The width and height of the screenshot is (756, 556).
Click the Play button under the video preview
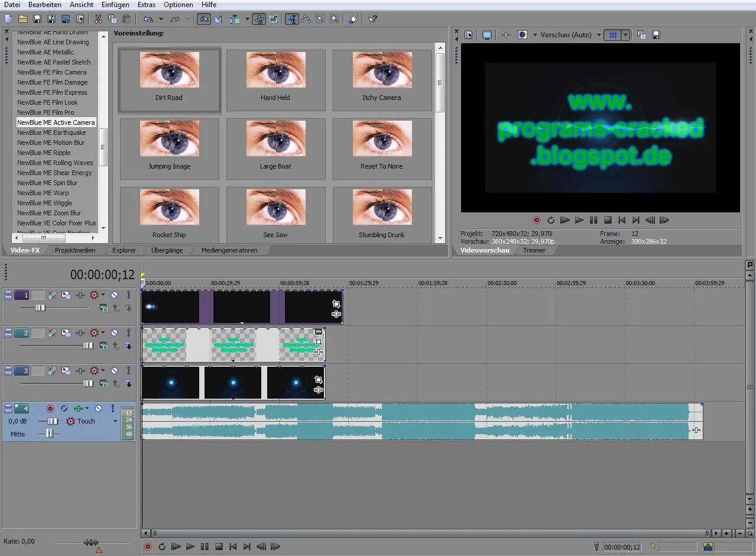coord(579,220)
